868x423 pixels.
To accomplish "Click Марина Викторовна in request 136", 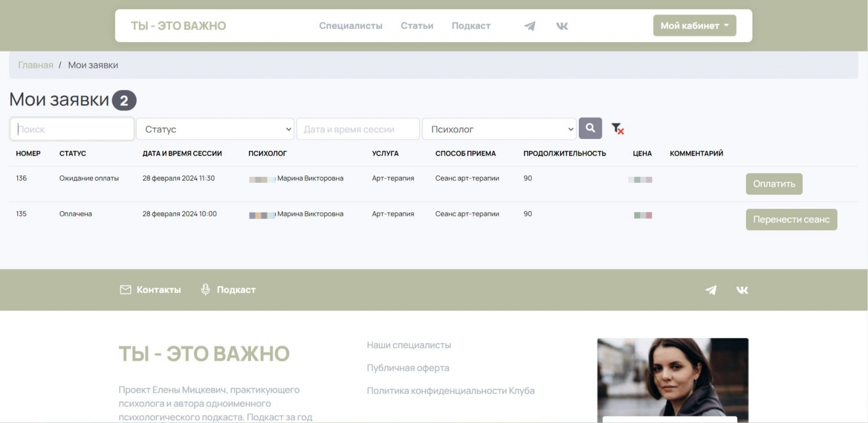I will (x=310, y=178).
